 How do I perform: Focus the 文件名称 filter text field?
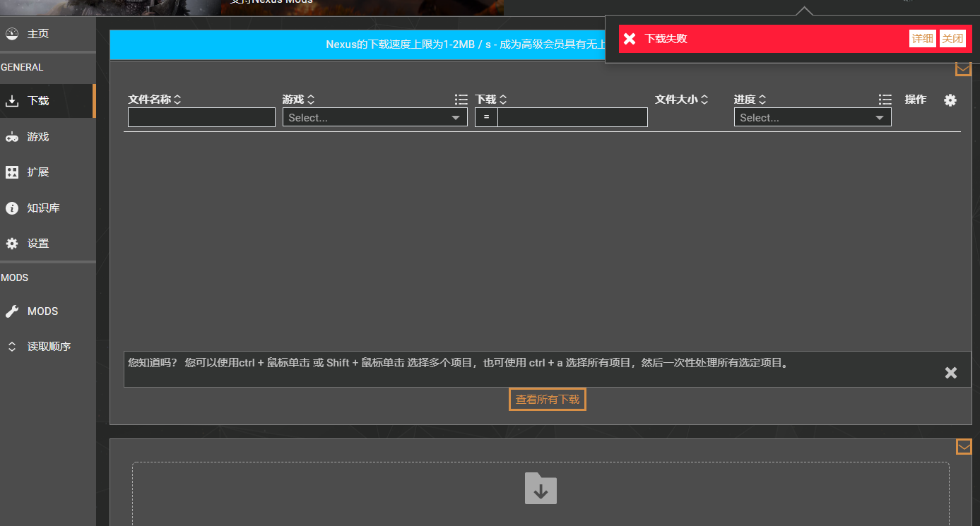(x=201, y=117)
